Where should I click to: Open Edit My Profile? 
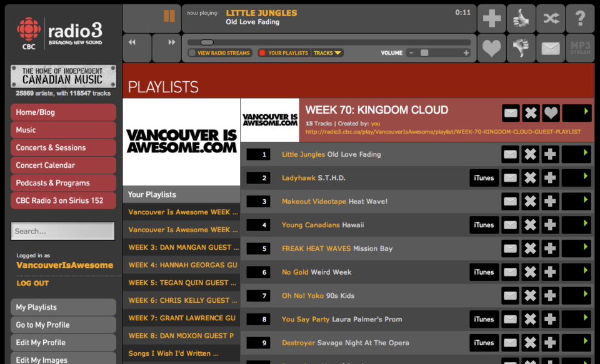click(63, 343)
